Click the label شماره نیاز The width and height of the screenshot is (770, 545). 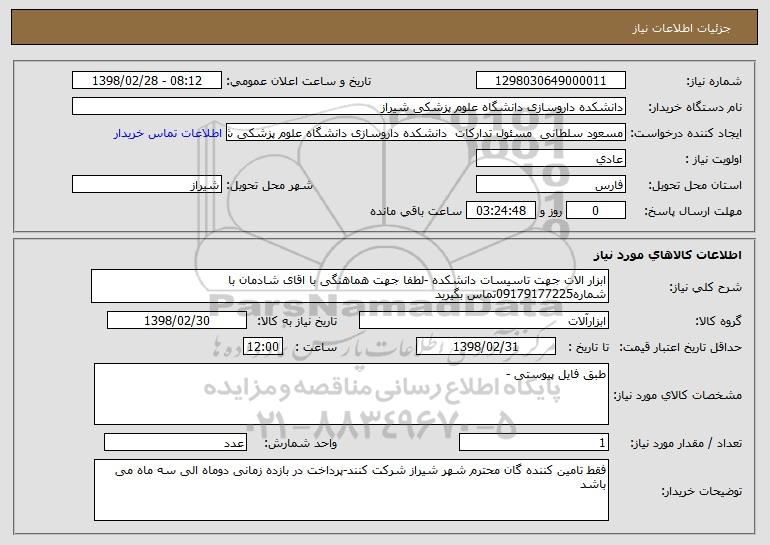click(714, 81)
